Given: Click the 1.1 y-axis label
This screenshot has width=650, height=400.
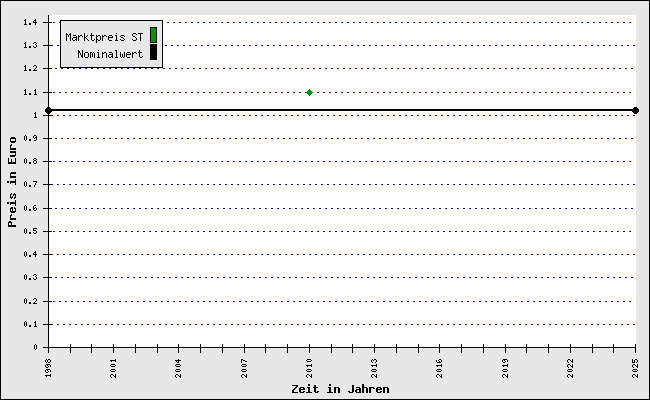Looking at the screenshot, I should click(x=30, y=92).
